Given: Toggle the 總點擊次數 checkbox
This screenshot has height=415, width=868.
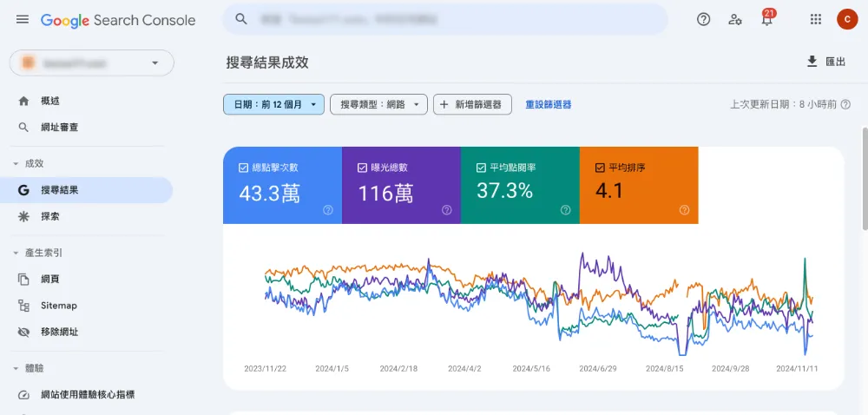Looking at the screenshot, I should click(244, 168).
